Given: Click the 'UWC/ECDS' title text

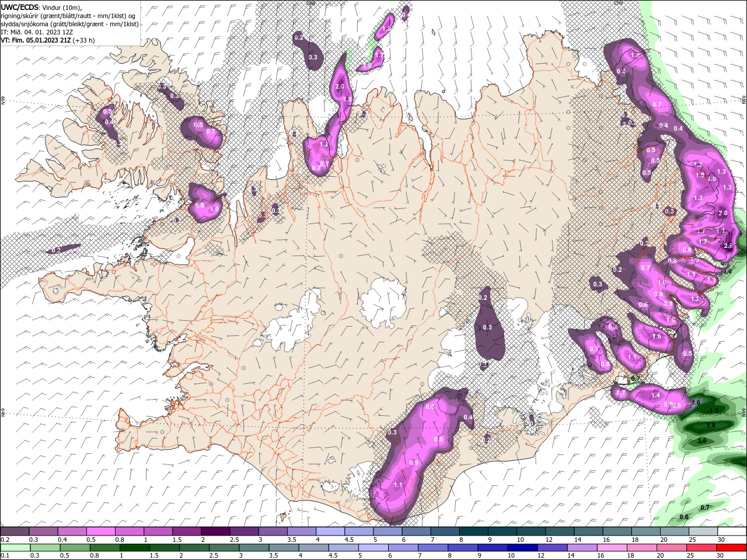Looking at the screenshot, I should 20,7.
